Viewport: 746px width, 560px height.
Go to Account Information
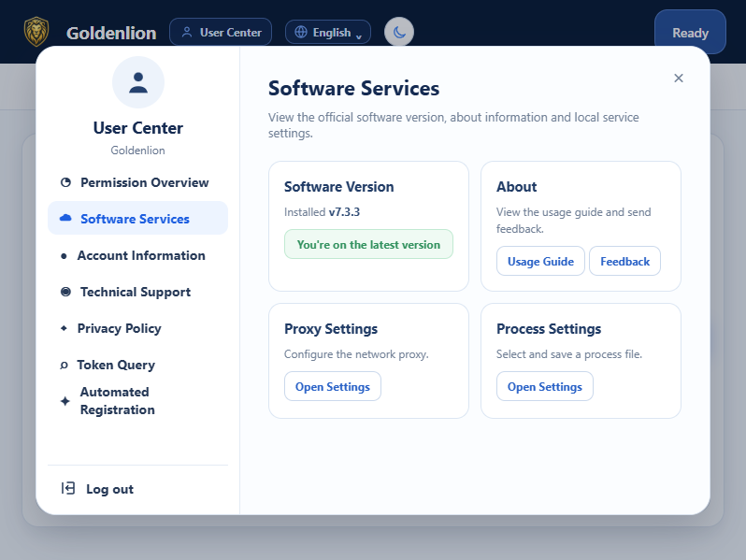[x=137, y=255]
